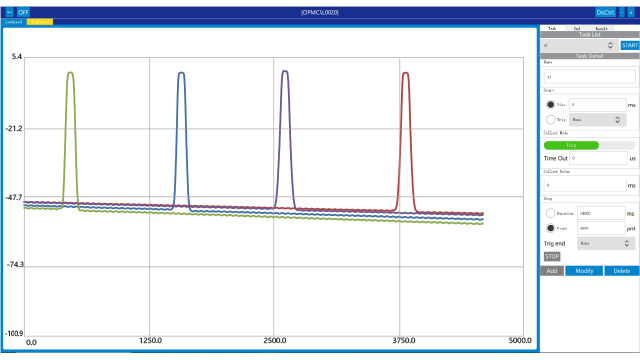Viewport: 640px width, 360px height.
Task: Open the Cal tab in the right panel
Action: [577, 29]
